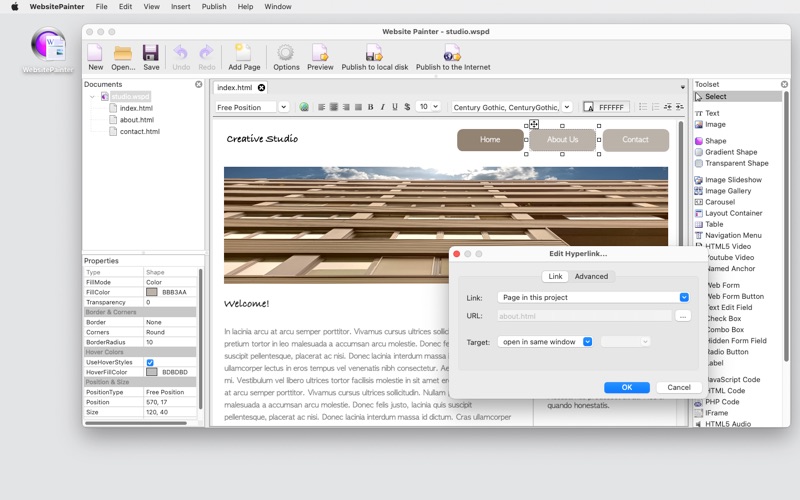Open the Publish menu

point(214,6)
